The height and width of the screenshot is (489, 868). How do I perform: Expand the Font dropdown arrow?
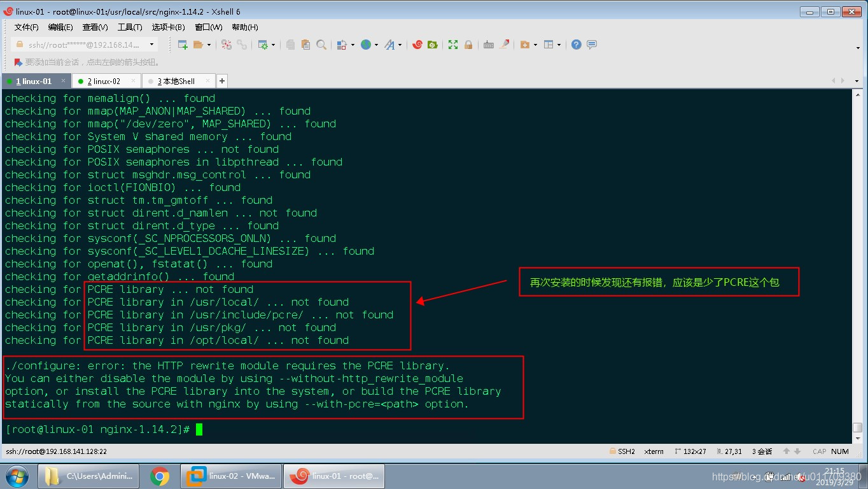(x=400, y=45)
